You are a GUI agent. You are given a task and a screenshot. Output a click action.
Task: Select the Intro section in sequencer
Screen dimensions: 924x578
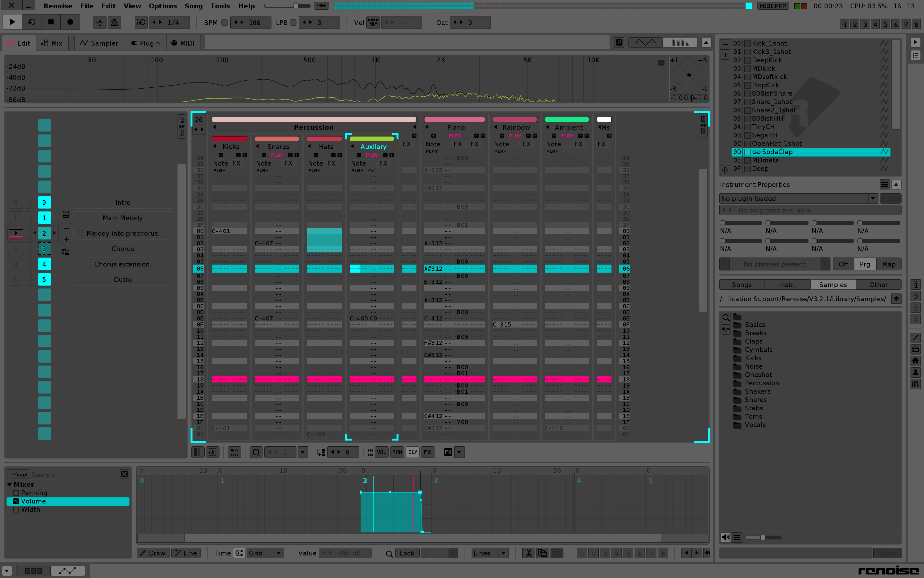click(123, 203)
